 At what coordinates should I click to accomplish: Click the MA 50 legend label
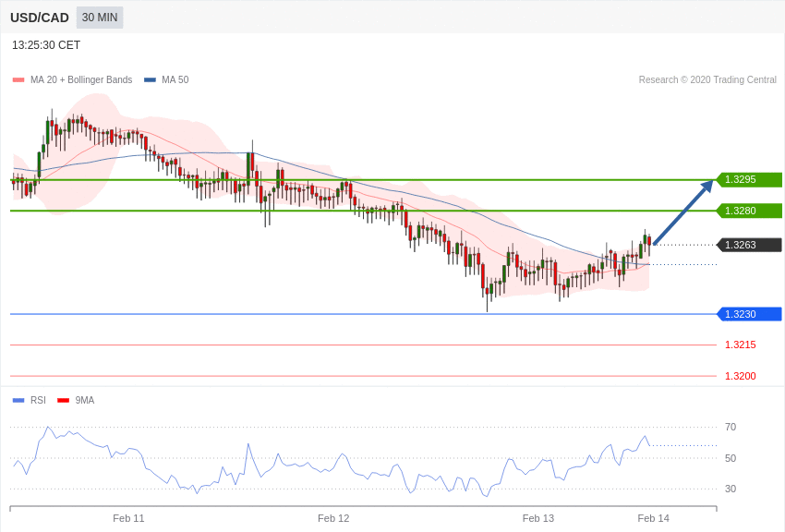[x=175, y=79]
